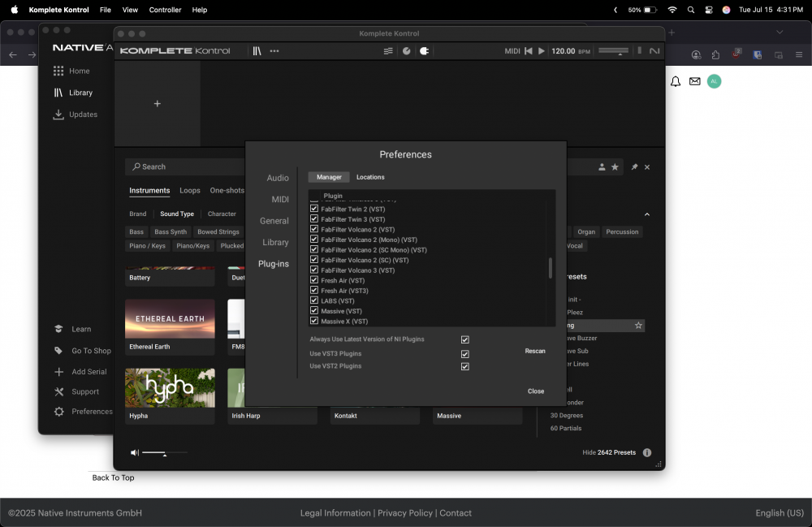Viewport: 812px width, 527px height.
Task: Open macOS Spotlight search icon
Action: click(x=691, y=10)
